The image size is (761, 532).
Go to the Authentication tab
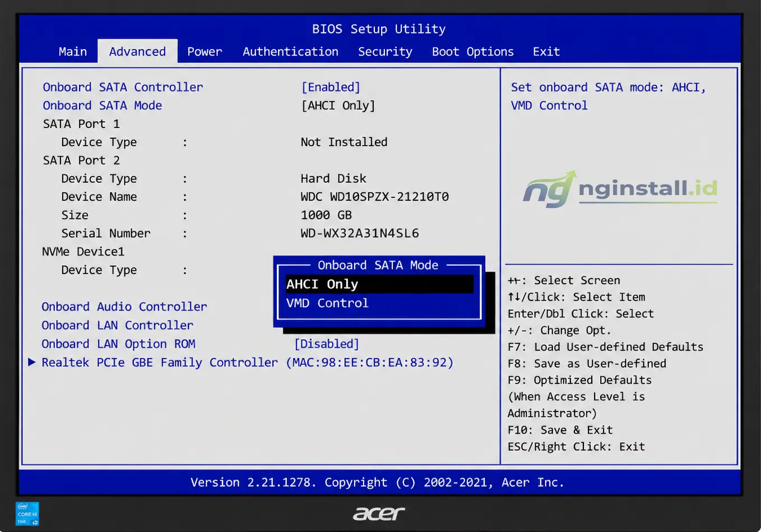pyautogui.click(x=290, y=52)
